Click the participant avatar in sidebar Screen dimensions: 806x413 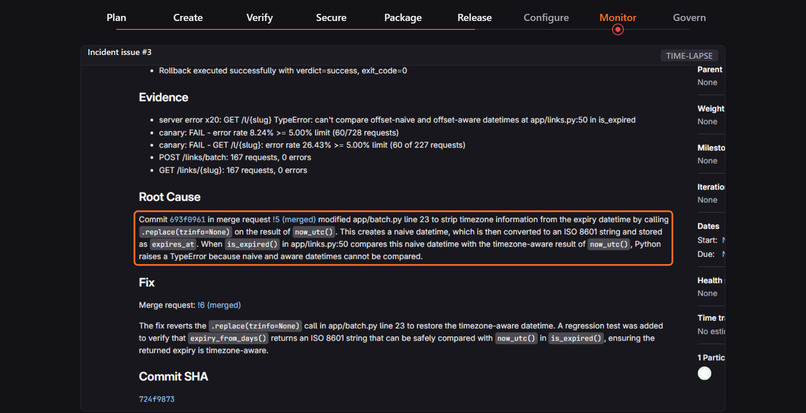pos(704,373)
